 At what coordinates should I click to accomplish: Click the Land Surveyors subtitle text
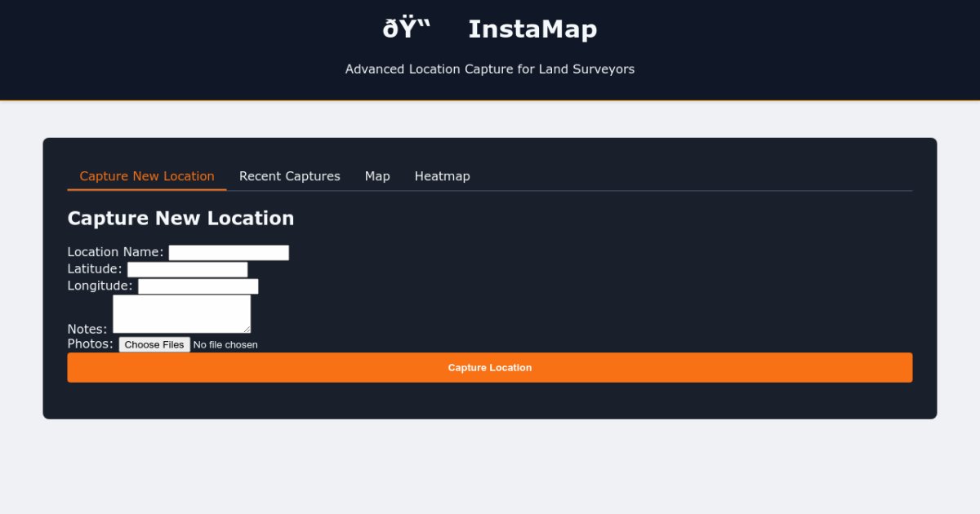pos(490,69)
